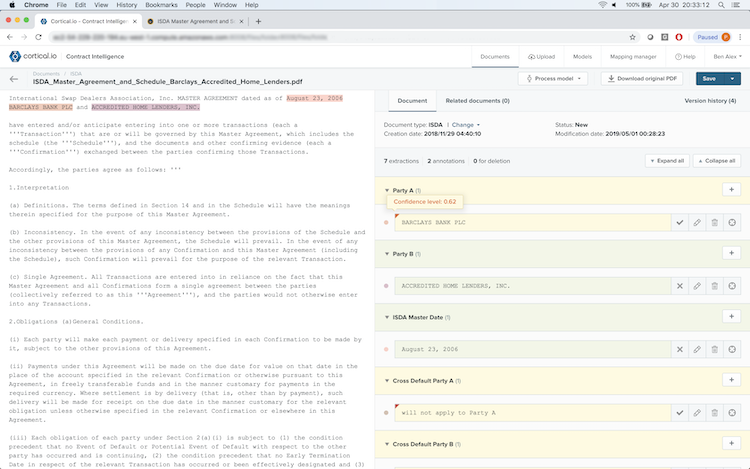Image resolution: width=750 pixels, height=469 pixels.
Task: Add an extraction to Party B section
Action: pos(731,253)
